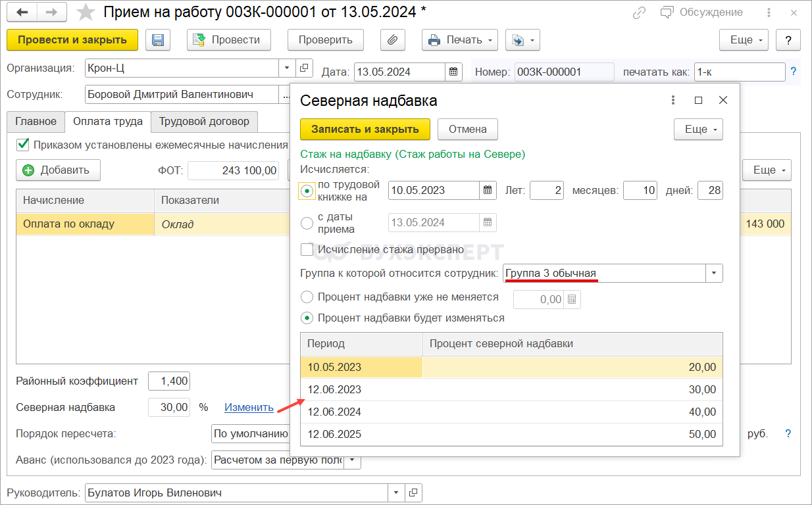The image size is (812, 505).
Task: Select 'Процент надбавки уже не меняется' option
Action: click(307, 297)
